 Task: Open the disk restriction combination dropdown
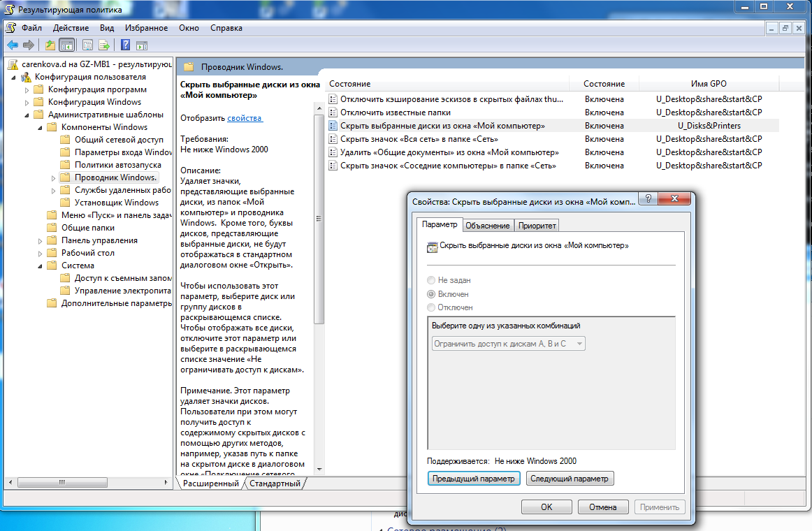(509, 344)
